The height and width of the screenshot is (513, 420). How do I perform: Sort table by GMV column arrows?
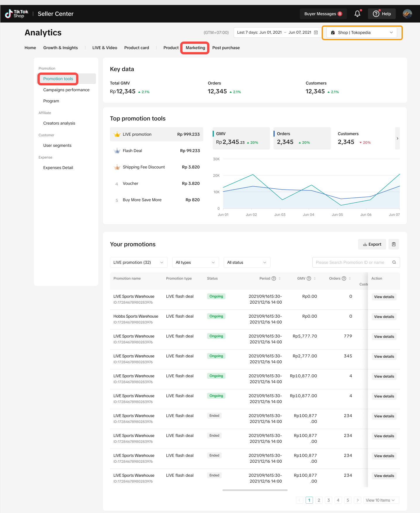point(315,278)
